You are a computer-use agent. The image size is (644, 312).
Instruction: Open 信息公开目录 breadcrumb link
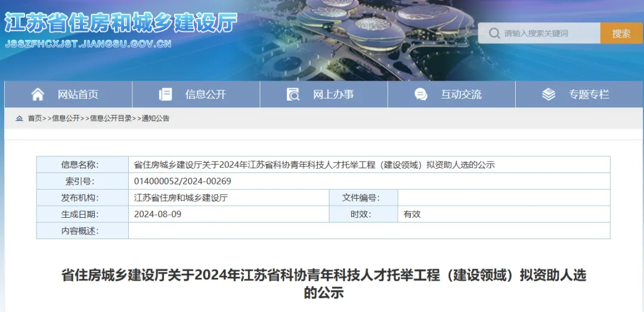pyautogui.click(x=111, y=118)
